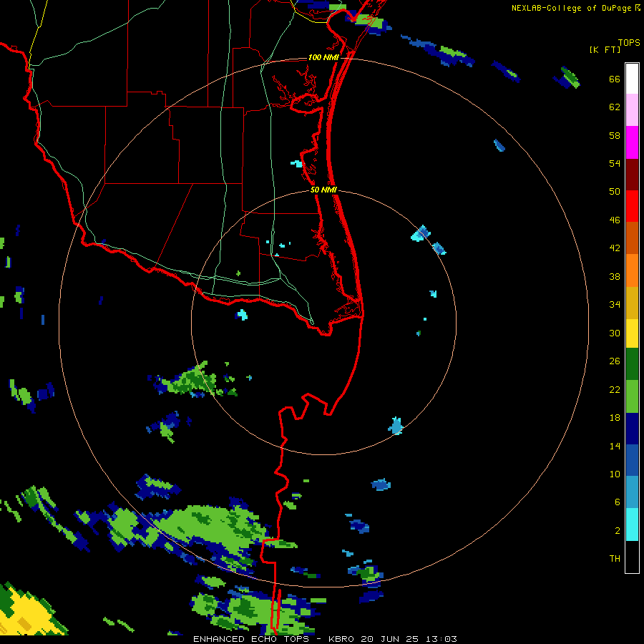Click the black TH swatch at legend bottom
This screenshot has width=644, height=644.
[632, 557]
